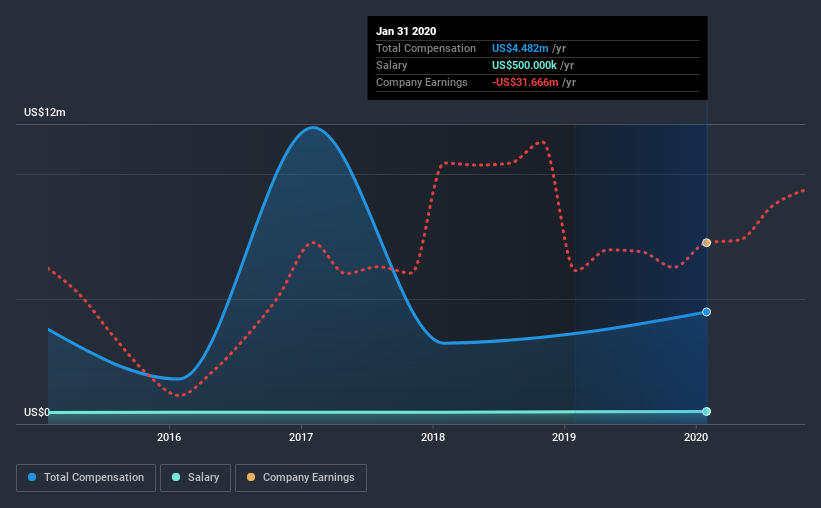Click the 2017 x-axis label
This screenshot has width=821, height=508.
point(301,437)
